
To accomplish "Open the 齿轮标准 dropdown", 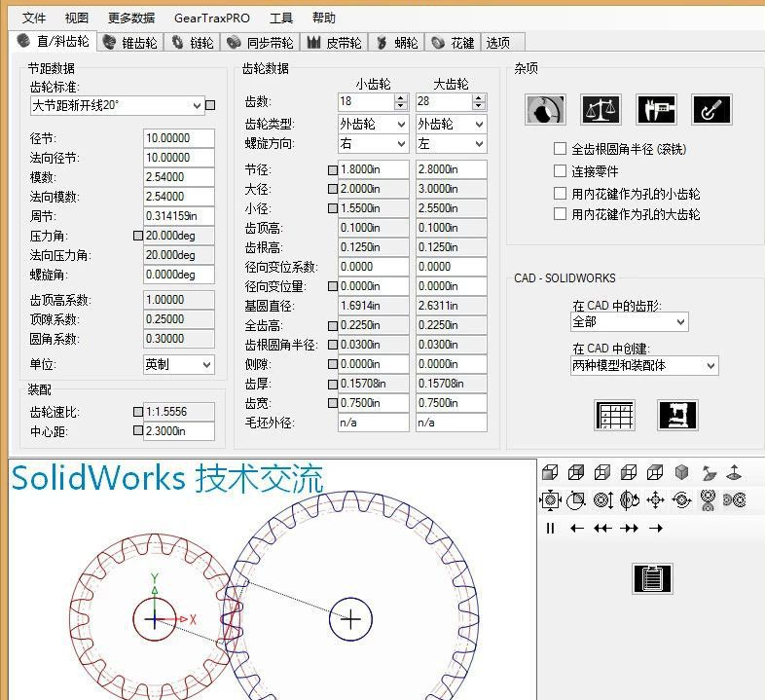I will [196, 105].
